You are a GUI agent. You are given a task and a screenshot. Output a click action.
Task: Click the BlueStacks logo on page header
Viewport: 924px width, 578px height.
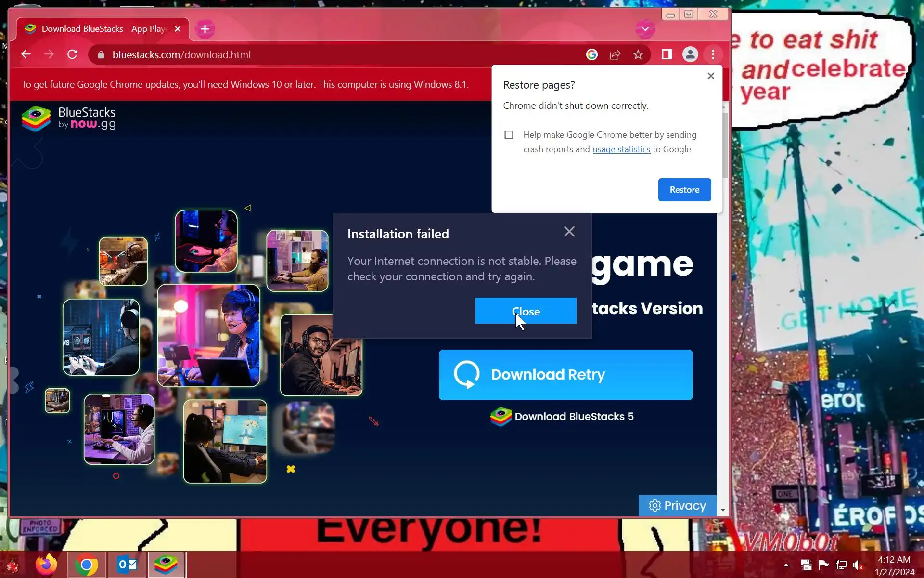click(69, 118)
